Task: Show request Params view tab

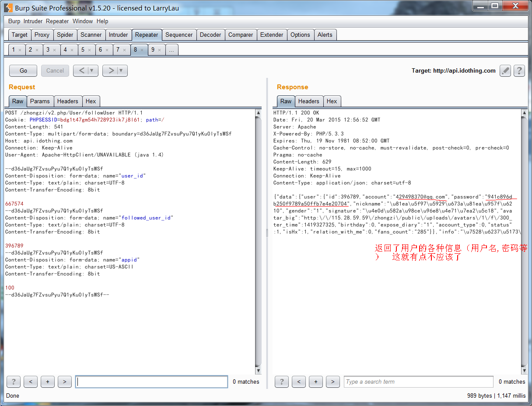Action: (40, 101)
